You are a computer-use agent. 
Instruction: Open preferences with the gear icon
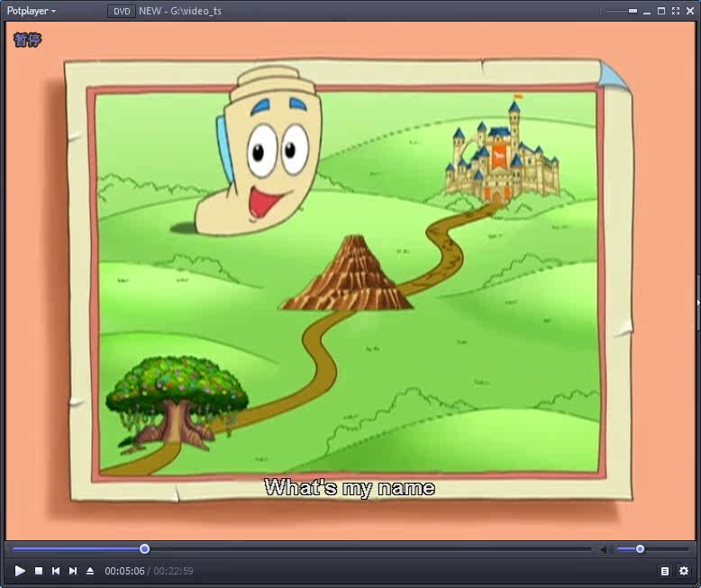[684, 571]
